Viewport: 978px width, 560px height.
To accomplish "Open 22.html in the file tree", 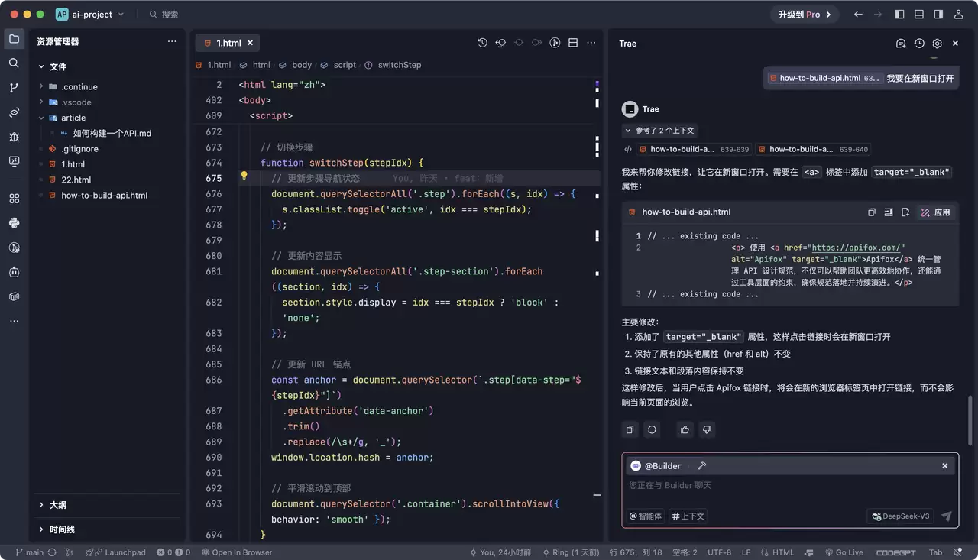I will click(x=76, y=180).
